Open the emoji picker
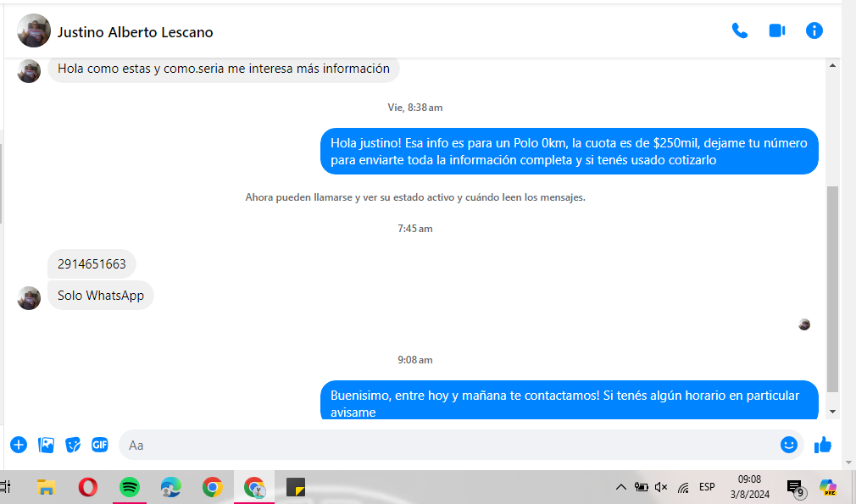This screenshot has height=504, width=856. [788, 445]
